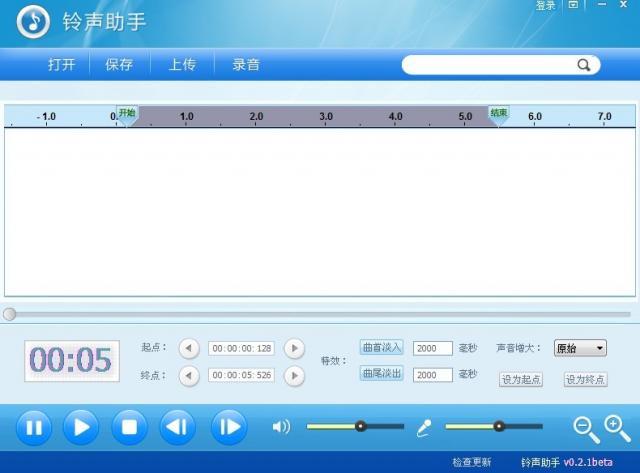This screenshot has height=473, width=640.
Task: Open the 登录 login link
Action: [x=545, y=5]
